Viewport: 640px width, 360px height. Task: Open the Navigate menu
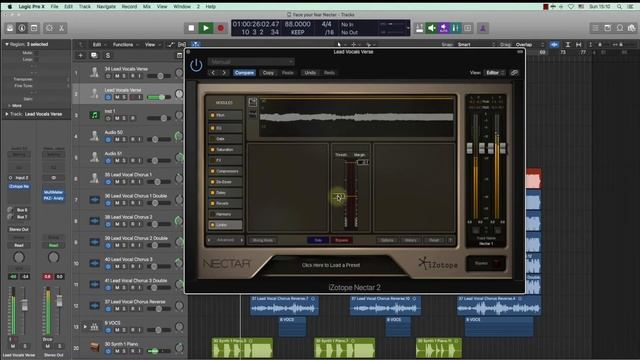106,7
